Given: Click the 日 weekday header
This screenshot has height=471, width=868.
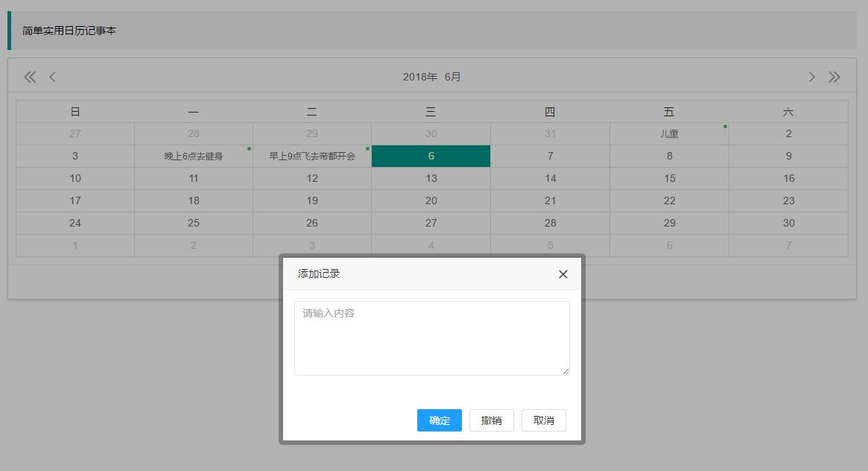Looking at the screenshot, I should (75, 112).
